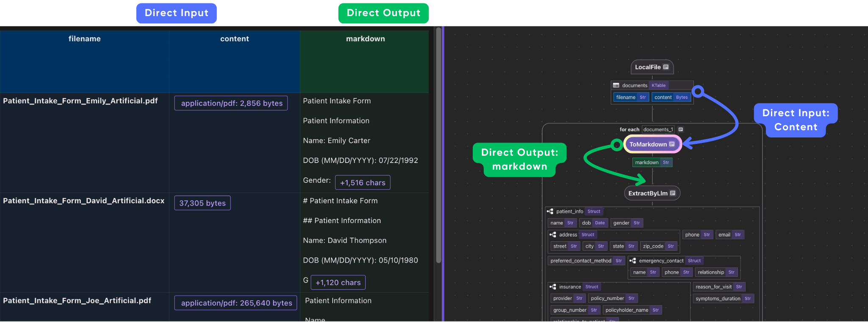Click the table's vertical scrollbar thumb
Image resolution: width=868 pixels, height=322 pixels.
438,144
